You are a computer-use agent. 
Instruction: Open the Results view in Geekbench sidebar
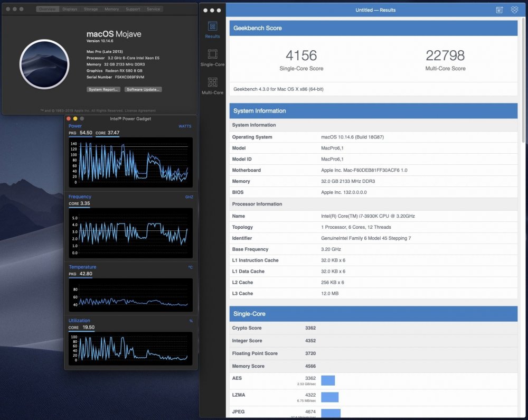click(212, 30)
